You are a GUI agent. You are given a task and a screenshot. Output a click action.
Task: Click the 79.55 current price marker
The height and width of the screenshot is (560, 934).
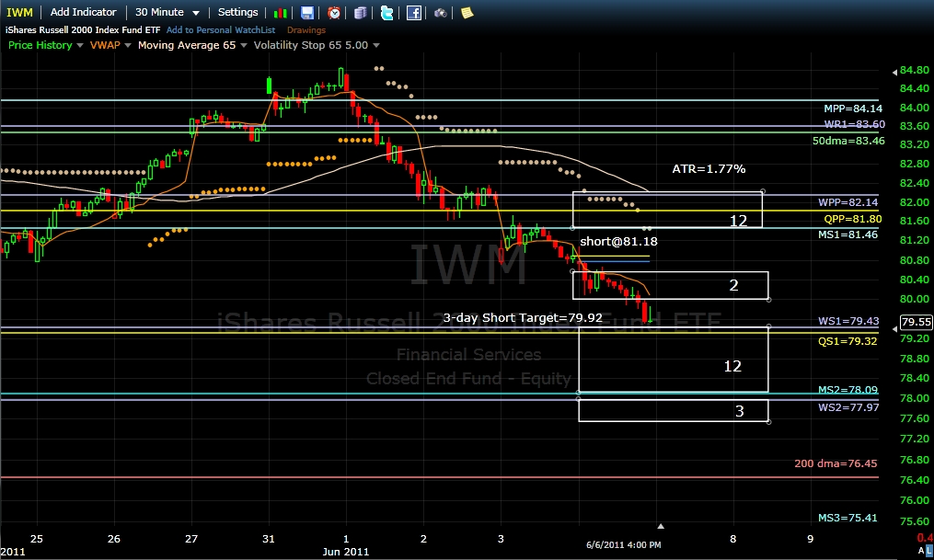pyautogui.click(x=915, y=323)
